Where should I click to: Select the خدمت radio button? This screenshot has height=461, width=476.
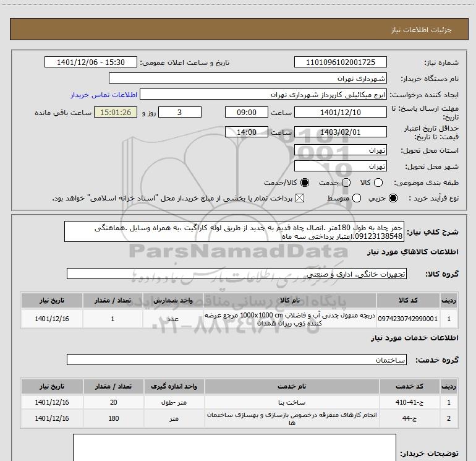[346, 183]
